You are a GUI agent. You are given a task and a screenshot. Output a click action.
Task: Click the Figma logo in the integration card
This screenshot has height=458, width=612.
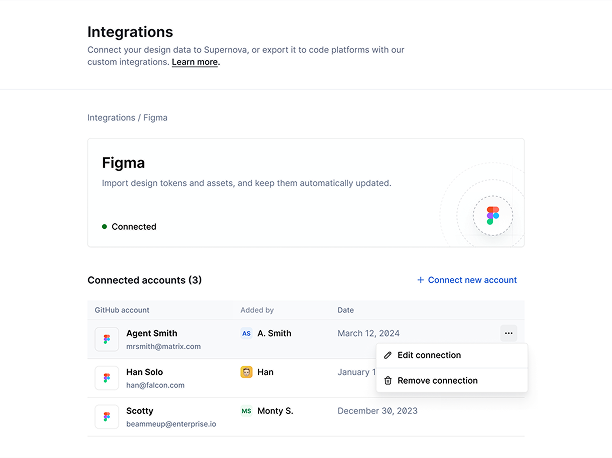click(x=492, y=215)
